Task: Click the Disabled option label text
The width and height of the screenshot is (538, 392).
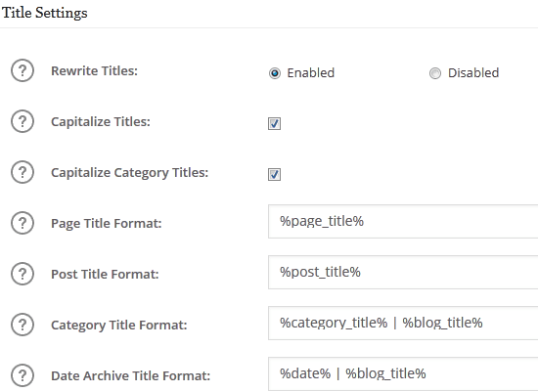Action: pos(473,72)
